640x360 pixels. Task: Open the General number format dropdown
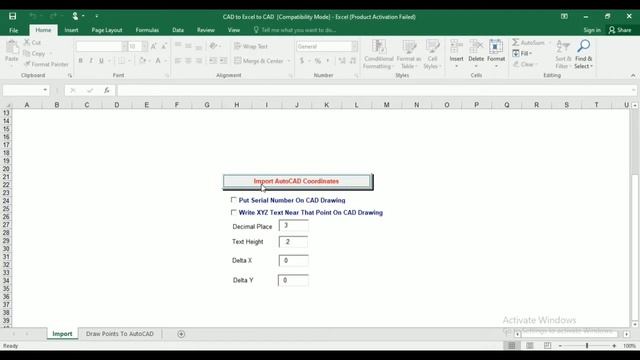(354, 47)
